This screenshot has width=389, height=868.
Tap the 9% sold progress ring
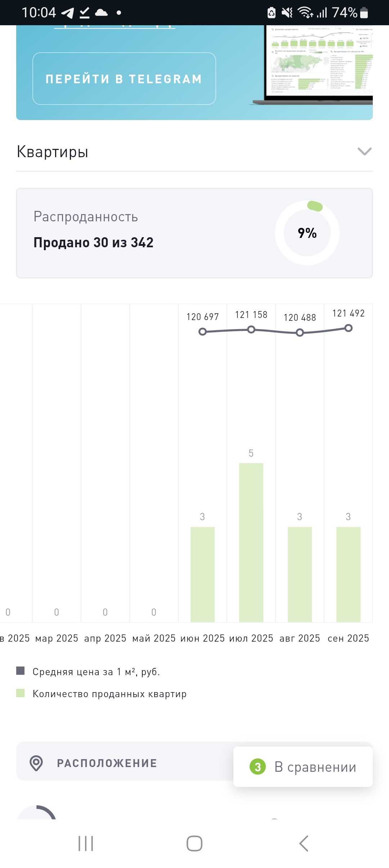tap(307, 233)
